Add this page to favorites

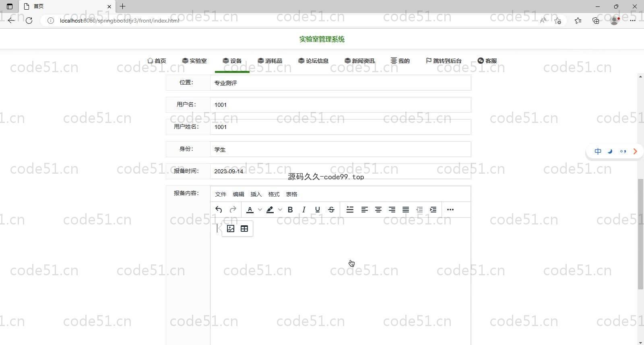tap(557, 21)
